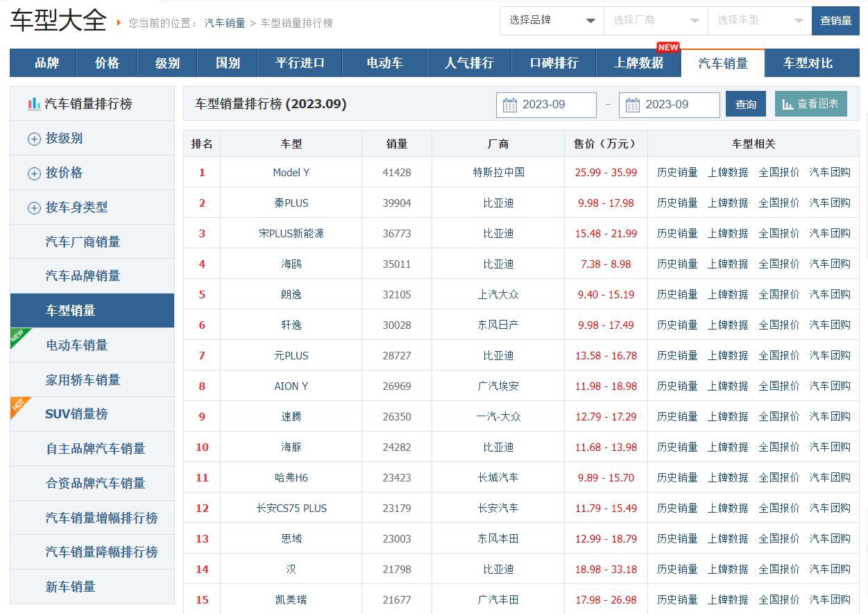
Task: Click the 查询 query button
Action: (x=746, y=105)
